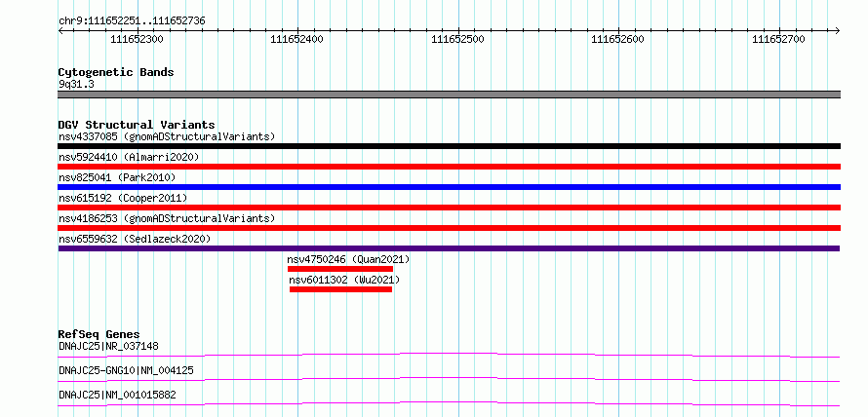Click the short red nsv6011302 bar
Screen dimensions: 868x417
[x=341, y=289]
